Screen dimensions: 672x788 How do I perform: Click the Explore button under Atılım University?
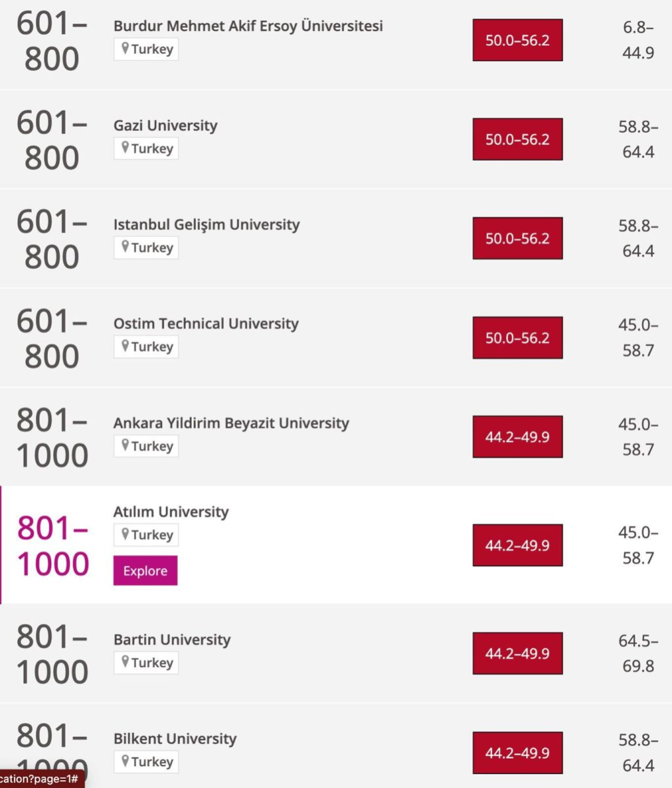pos(145,571)
